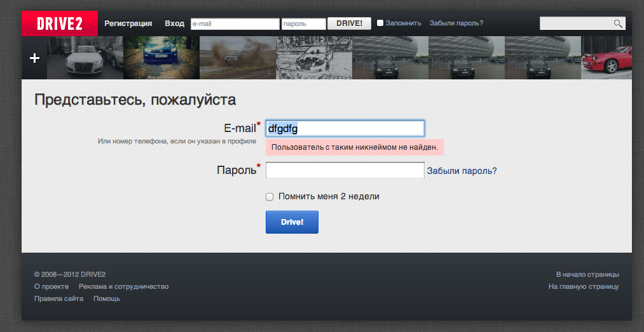Toggle the Запомнить checkbox in header
The image size is (644, 332).
pyautogui.click(x=380, y=23)
